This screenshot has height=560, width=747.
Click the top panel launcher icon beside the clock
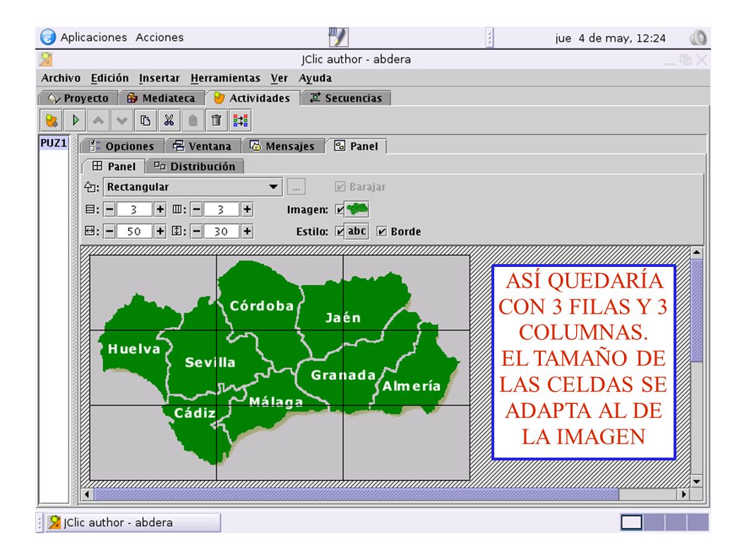coord(338,37)
